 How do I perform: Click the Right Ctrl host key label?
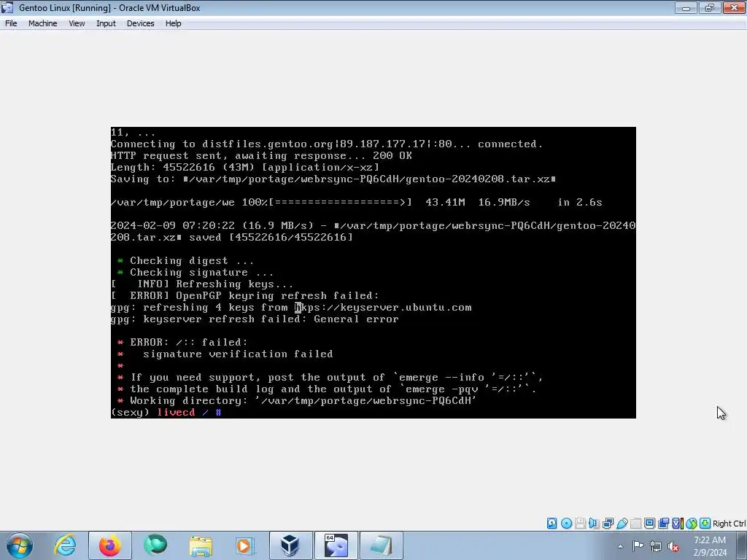729,524
